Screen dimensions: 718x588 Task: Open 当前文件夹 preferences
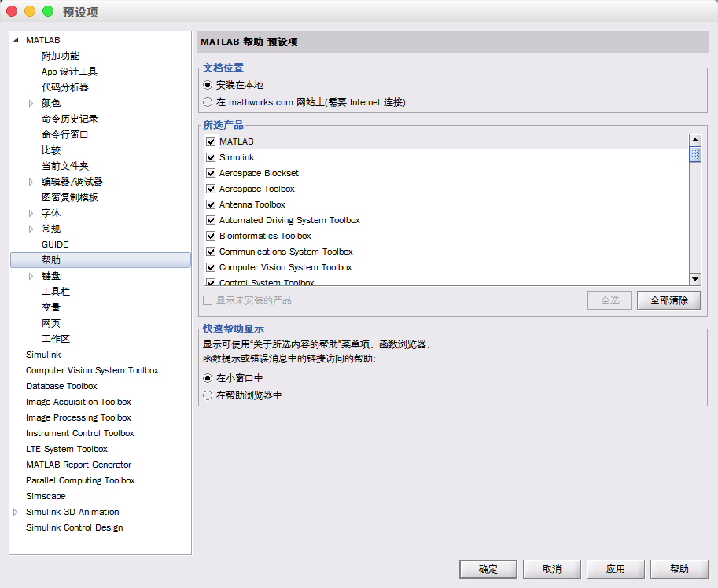65,166
